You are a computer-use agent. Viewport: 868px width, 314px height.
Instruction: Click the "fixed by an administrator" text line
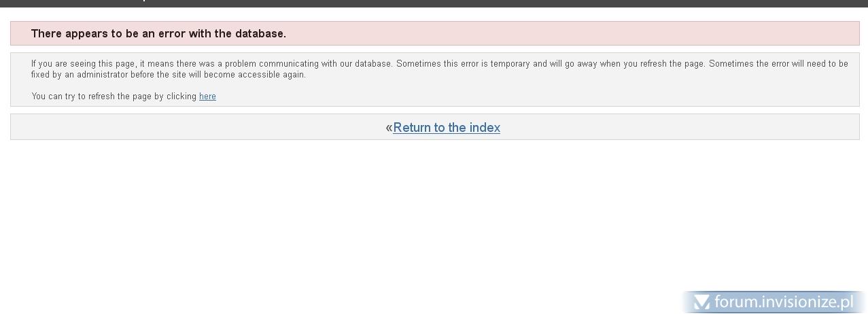coord(169,75)
